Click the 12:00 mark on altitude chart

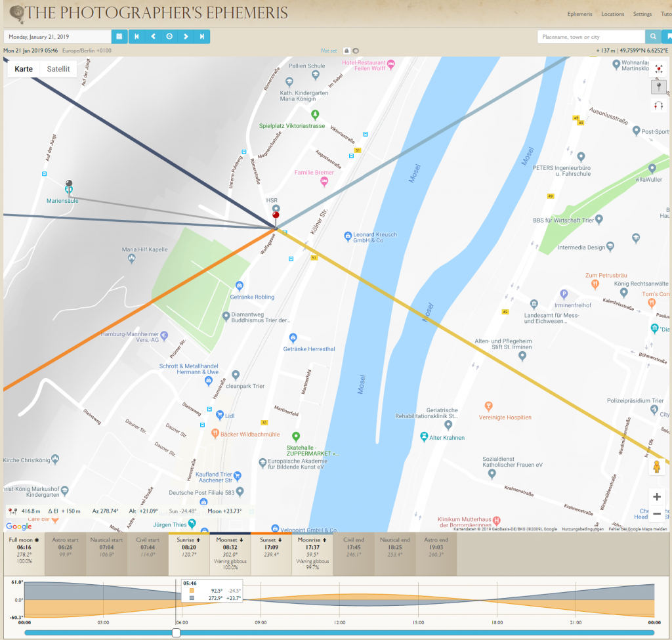point(339,622)
